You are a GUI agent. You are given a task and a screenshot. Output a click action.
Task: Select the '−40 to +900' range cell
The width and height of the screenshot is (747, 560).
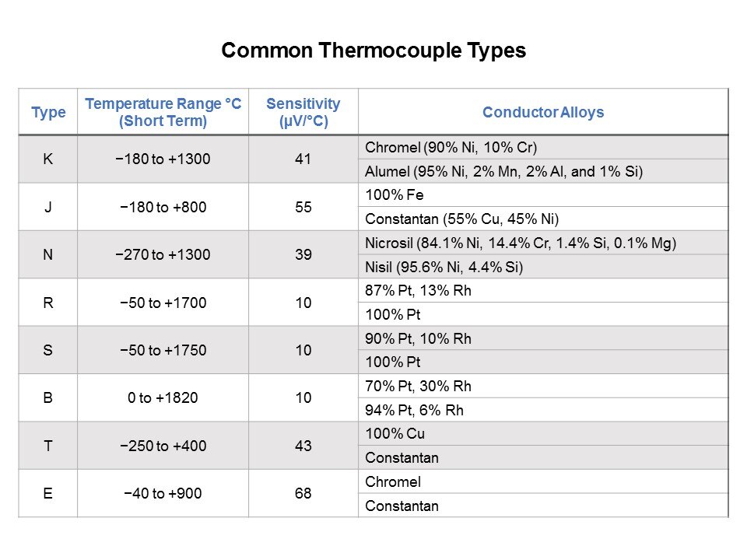(163, 494)
